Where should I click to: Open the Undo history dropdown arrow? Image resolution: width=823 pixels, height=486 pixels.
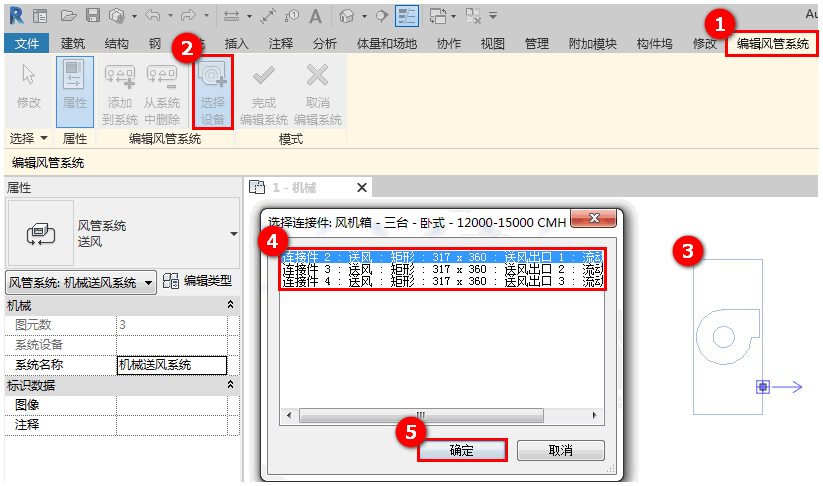tap(170, 16)
